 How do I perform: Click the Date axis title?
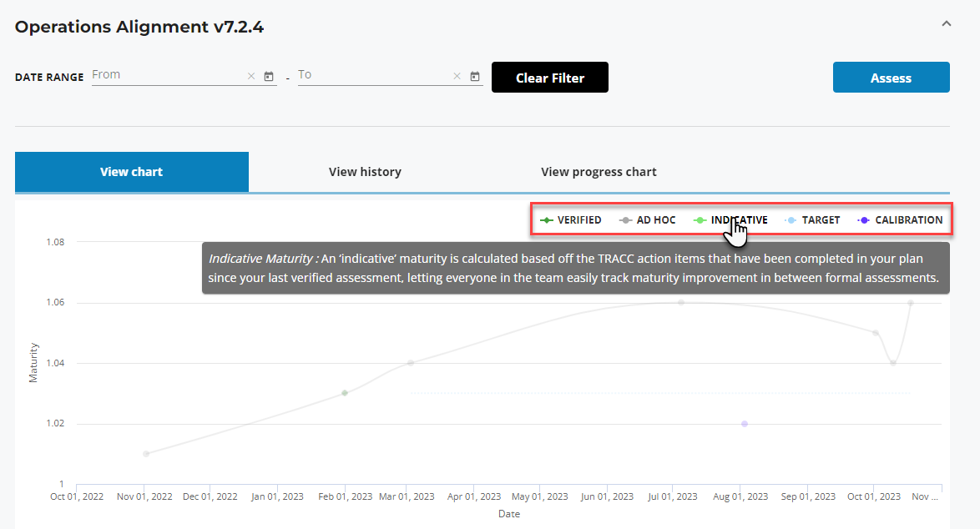click(x=508, y=513)
